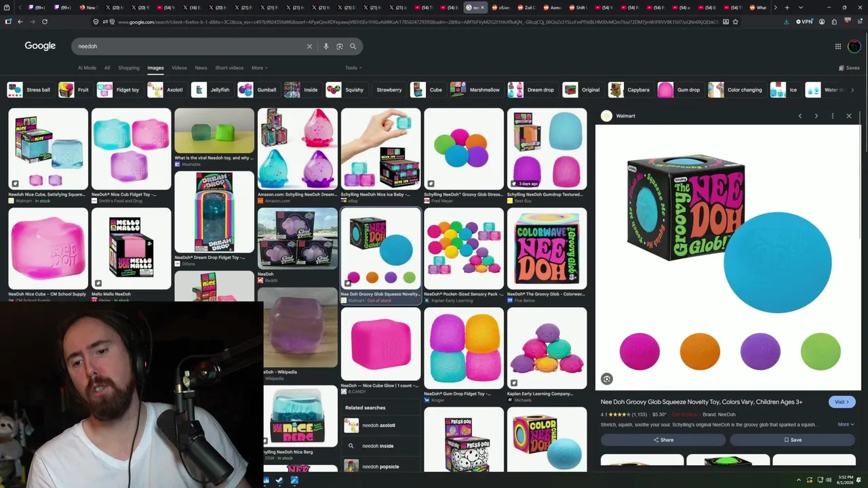The width and height of the screenshot is (868, 488).
Task: Open the Needoh Nice Cube Walmart thumbnail
Action: (x=48, y=149)
